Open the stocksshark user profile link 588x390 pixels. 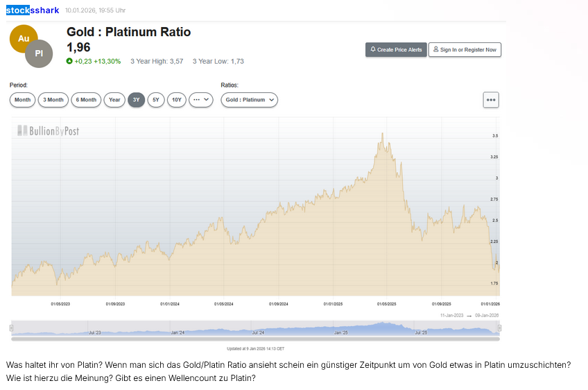33,10
